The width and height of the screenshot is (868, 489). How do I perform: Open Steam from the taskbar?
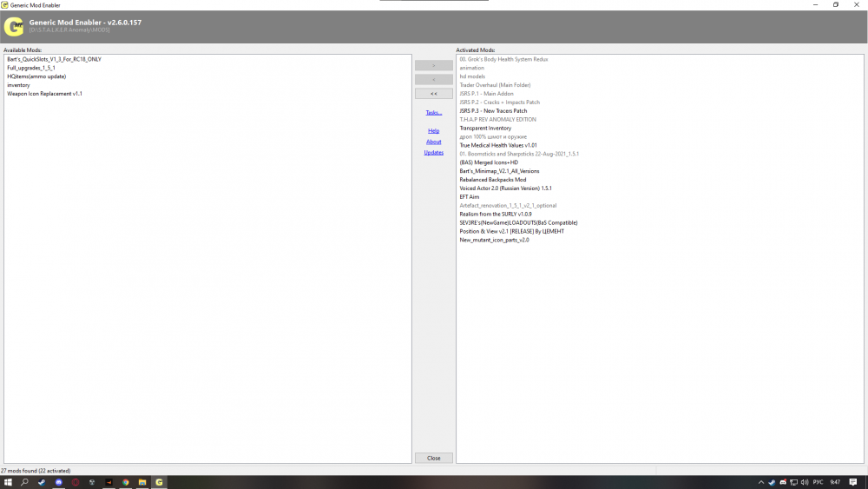(x=42, y=482)
